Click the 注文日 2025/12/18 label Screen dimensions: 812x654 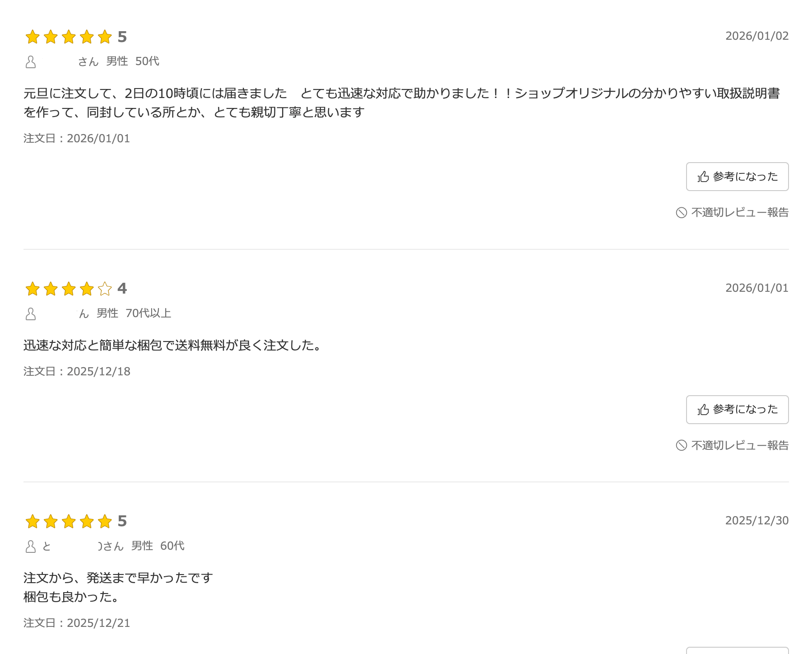[76, 371]
